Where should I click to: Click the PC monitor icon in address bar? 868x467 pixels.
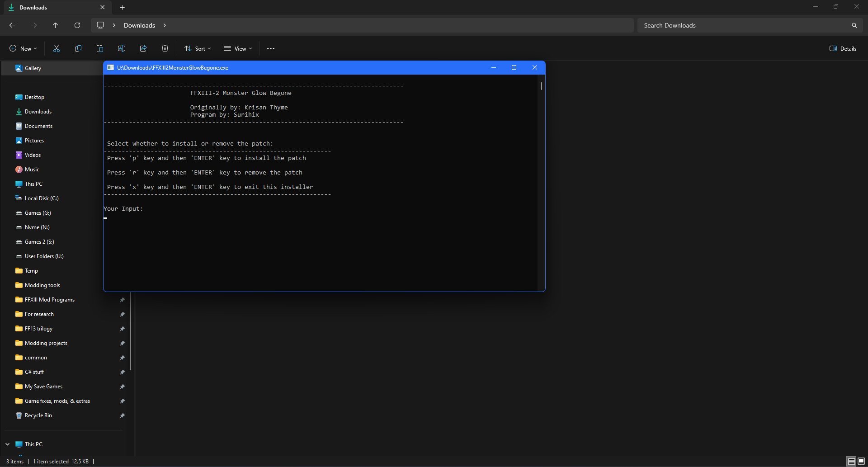(x=100, y=25)
